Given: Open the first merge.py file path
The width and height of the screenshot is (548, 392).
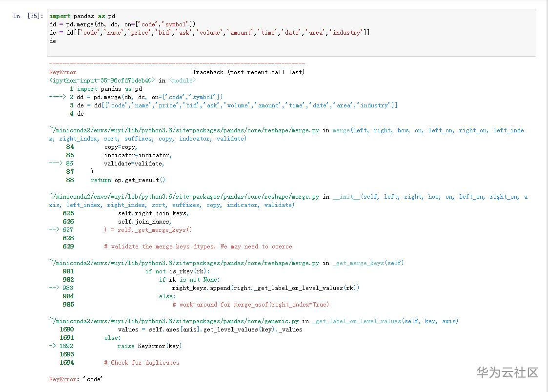Looking at the screenshot, I should (184, 130).
